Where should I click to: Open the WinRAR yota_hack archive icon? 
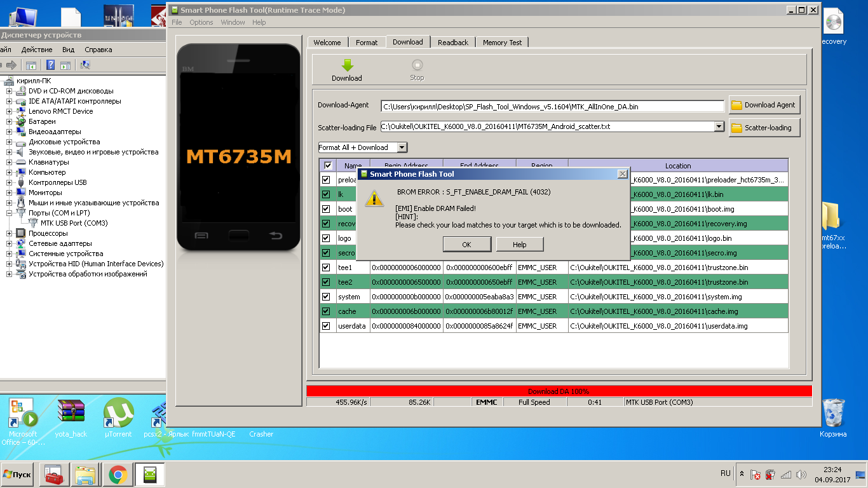click(71, 413)
